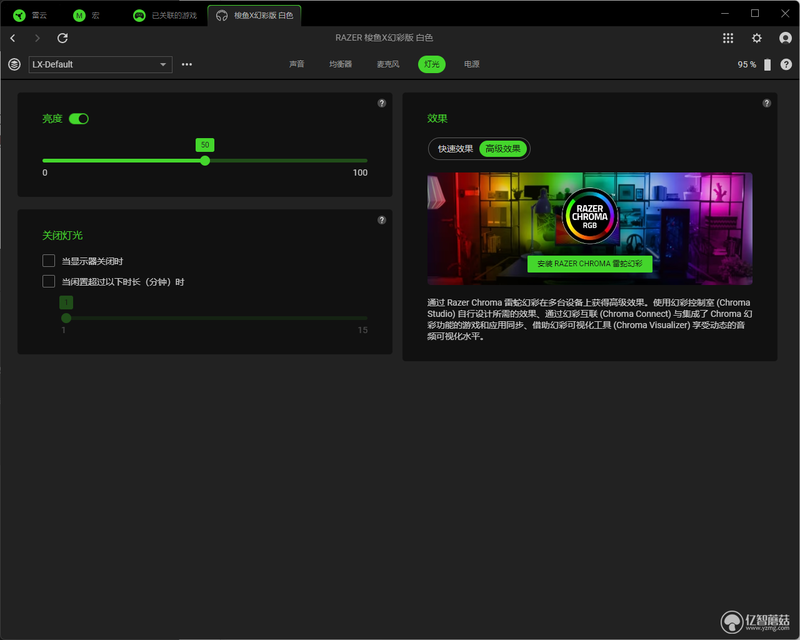Click the help icon in the 效果 panel
The height and width of the screenshot is (640, 800).
(766, 103)
